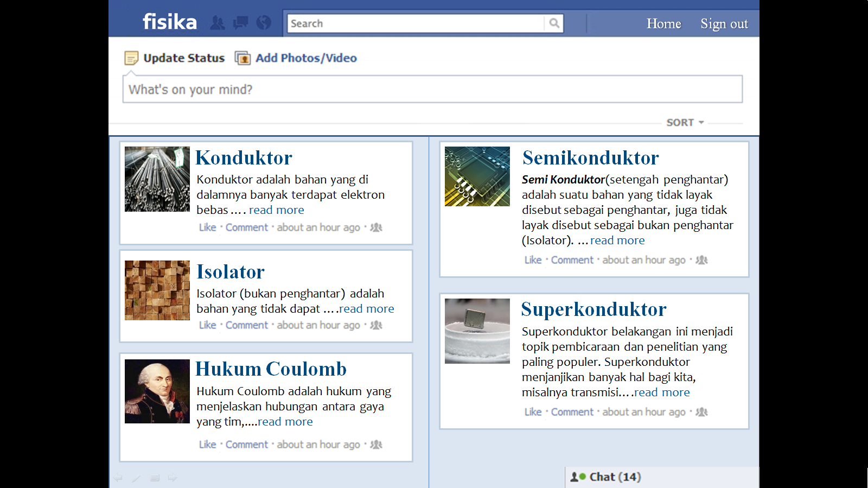Like the Hukum Coulomb post
The height and width of the screenshot is (488, 868).
(x=207, y=445)
